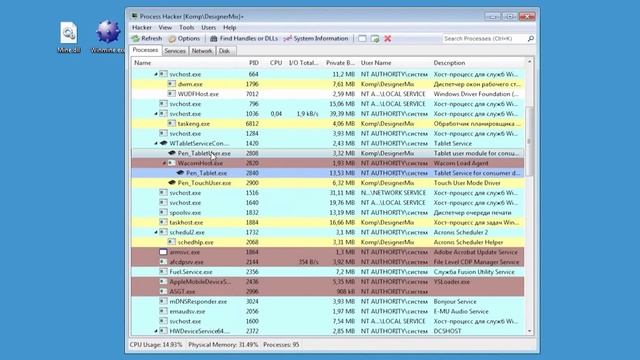
Task: Collapse the HWDeviceService64 node
Action: click(156, 331)
